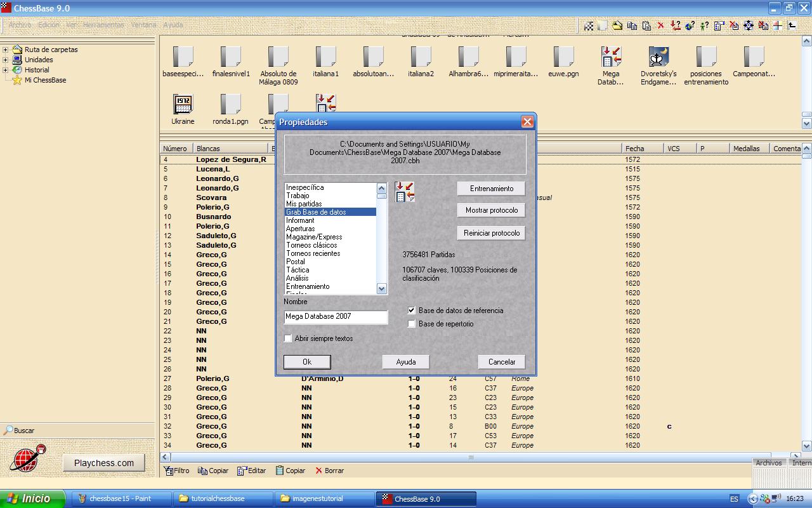Sort the games list by the Fecha column
This screenshot has height=508, width=812.
[x=643, y=149]
